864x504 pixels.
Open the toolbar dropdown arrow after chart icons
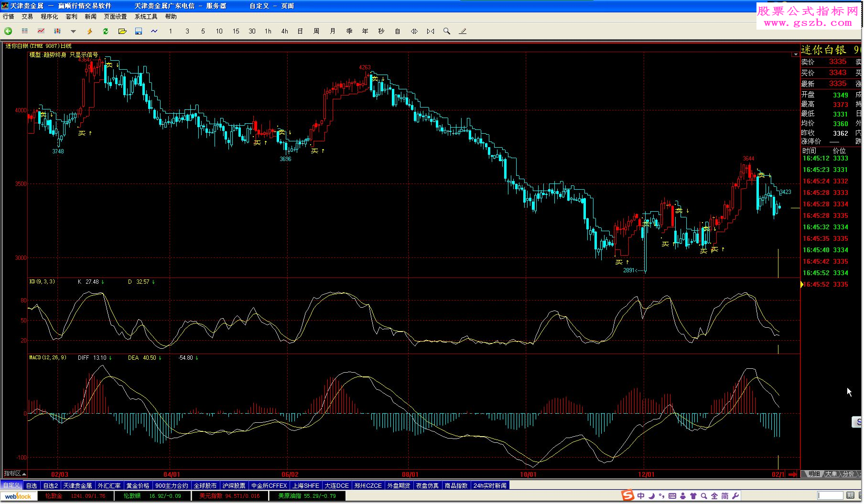73,31
